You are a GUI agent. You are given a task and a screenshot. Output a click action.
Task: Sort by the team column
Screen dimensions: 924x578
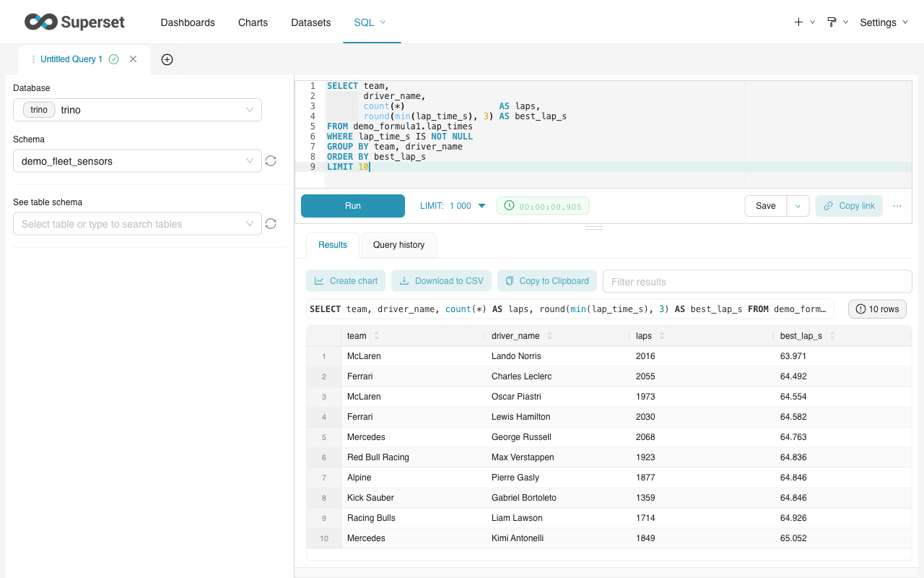(376, 336)
